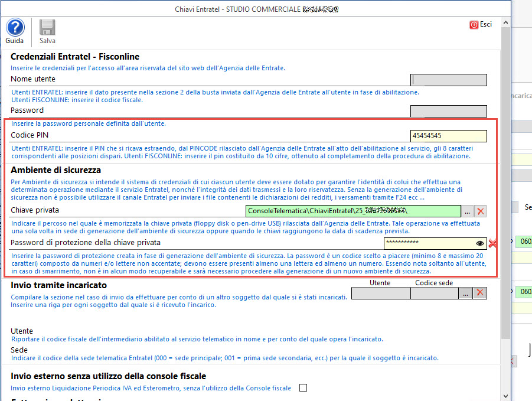
Task: Click the 'Nome utente' label
Action: [33, 79]
